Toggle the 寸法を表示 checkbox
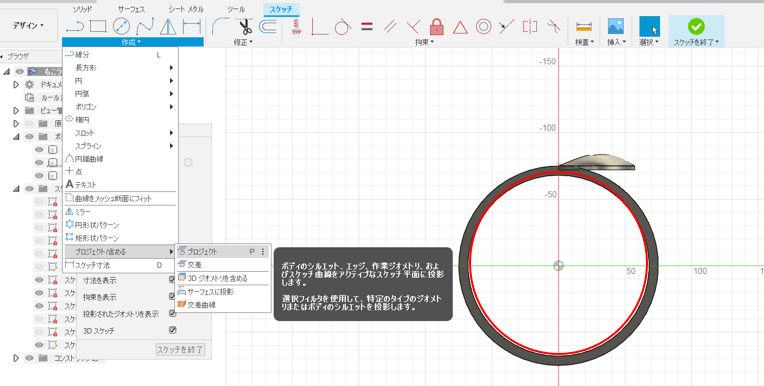Viewport: 764px width, 386px height. pos(172,280)
